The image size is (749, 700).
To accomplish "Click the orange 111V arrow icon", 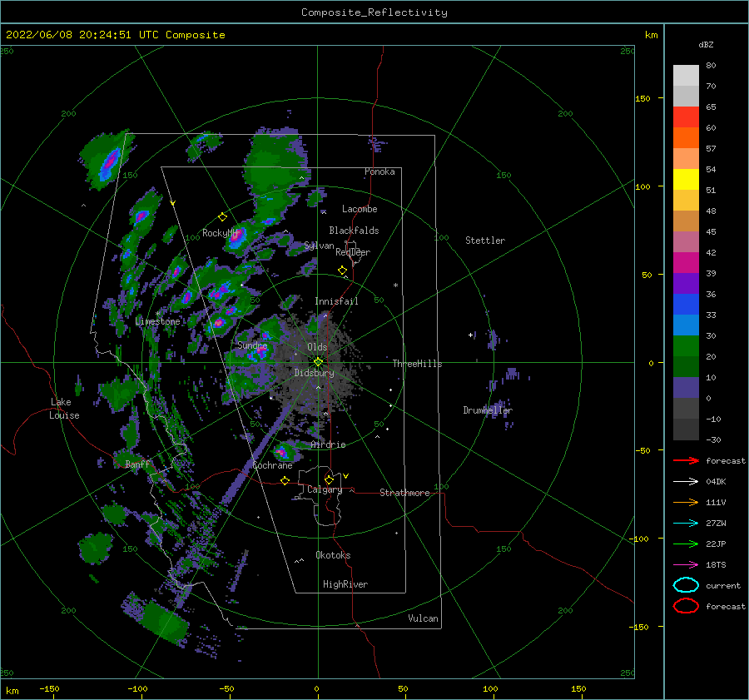I will pyautogui.click(x=686, y=502).
